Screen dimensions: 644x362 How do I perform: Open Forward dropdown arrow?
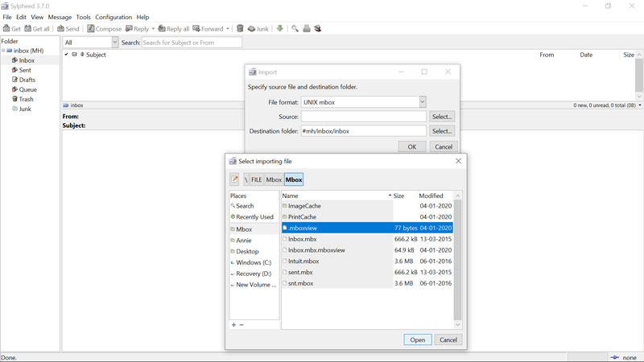228,29
